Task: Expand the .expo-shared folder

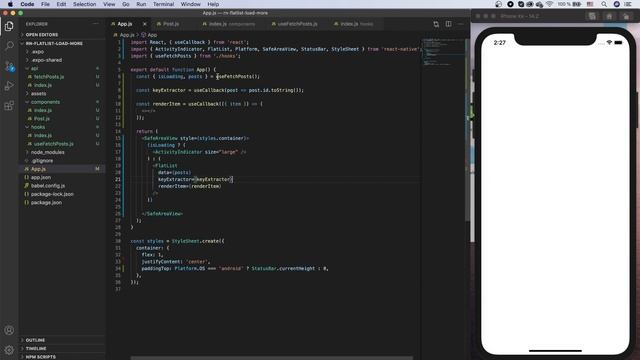Action: click(62, 60)
